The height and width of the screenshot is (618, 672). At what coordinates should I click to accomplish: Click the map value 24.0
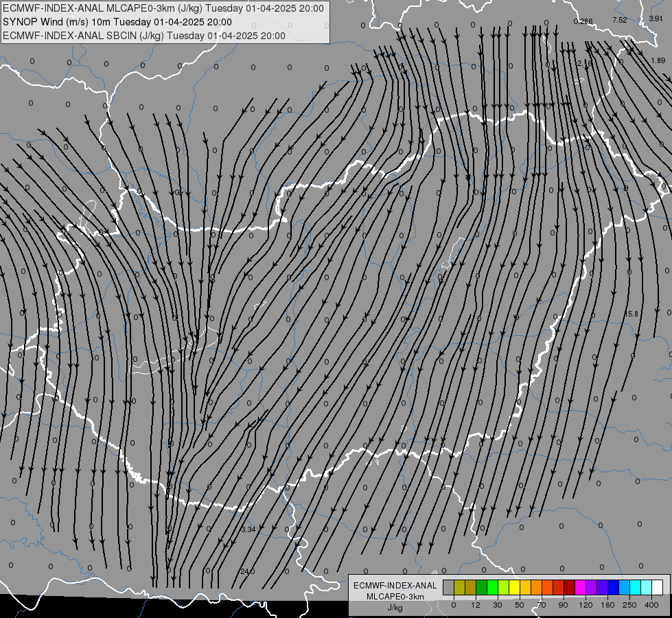click(247, 571)
